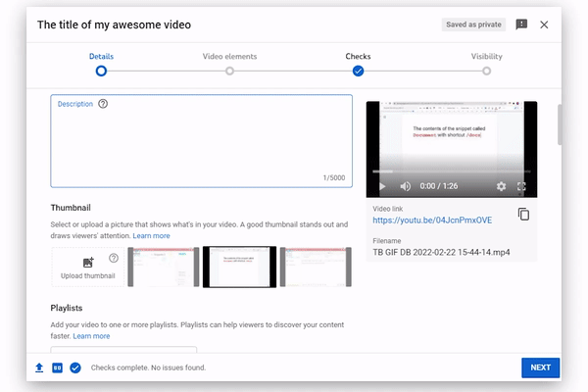This screenshot has width=588, height=392.
Task: Copy the video link with copy icon
Action: tap(523, 214)
